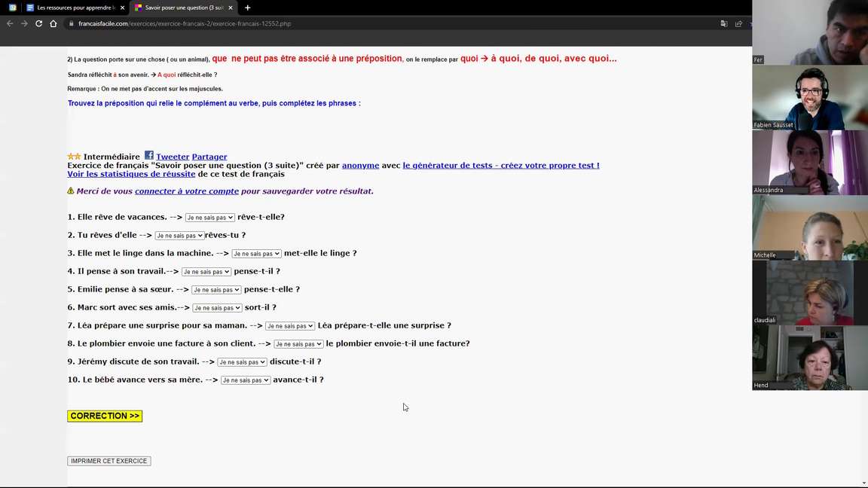Viewport: 868px width, 488px height.
Task: Reload the current page
Action: pyautogui.click(x=38, y=24)
